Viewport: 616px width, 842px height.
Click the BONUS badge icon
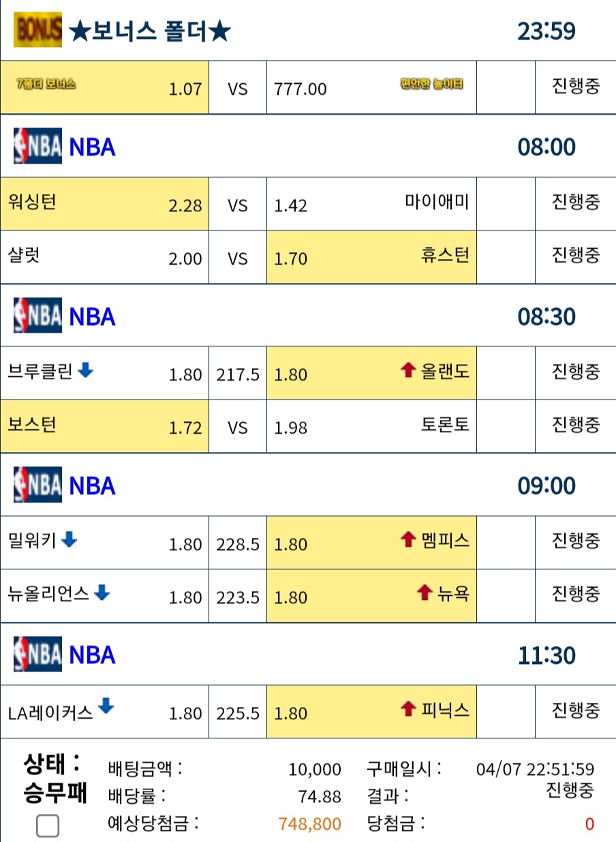point(38,29)
